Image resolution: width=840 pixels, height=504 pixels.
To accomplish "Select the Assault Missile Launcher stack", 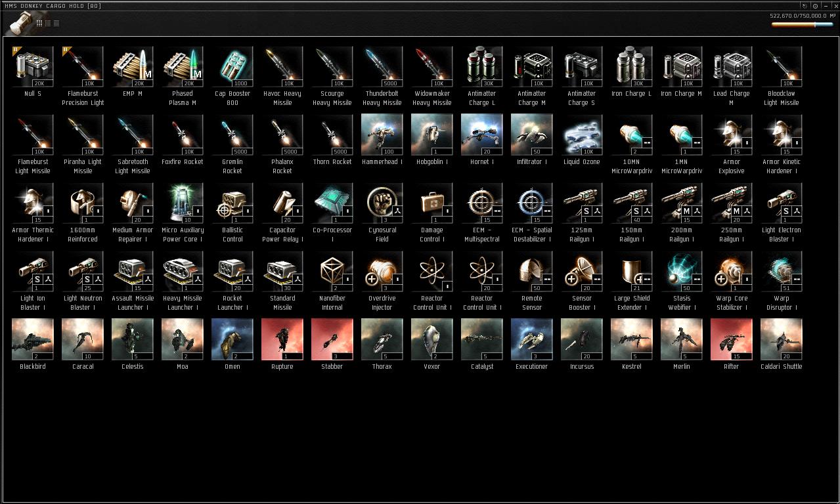I will coord(133,271).
